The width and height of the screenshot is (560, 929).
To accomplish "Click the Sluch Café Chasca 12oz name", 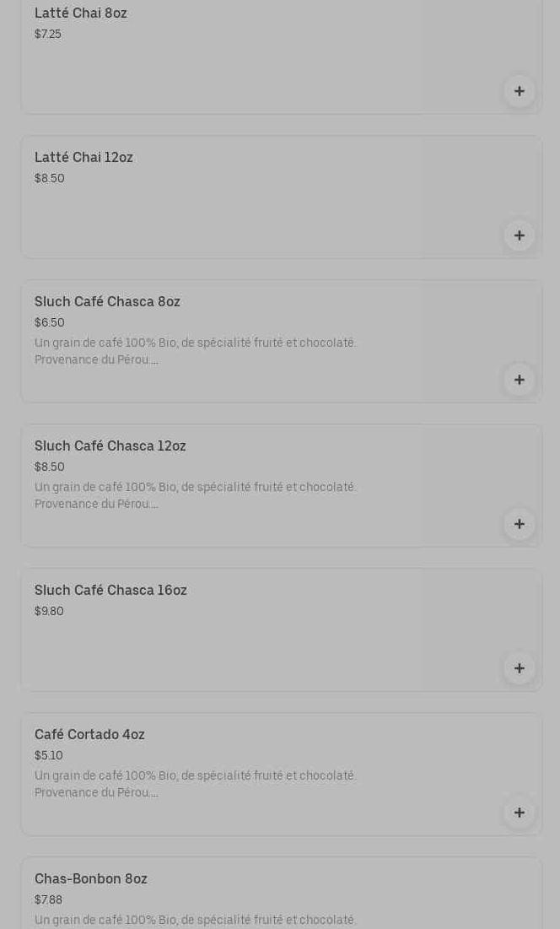I will (x=110, y=446).
